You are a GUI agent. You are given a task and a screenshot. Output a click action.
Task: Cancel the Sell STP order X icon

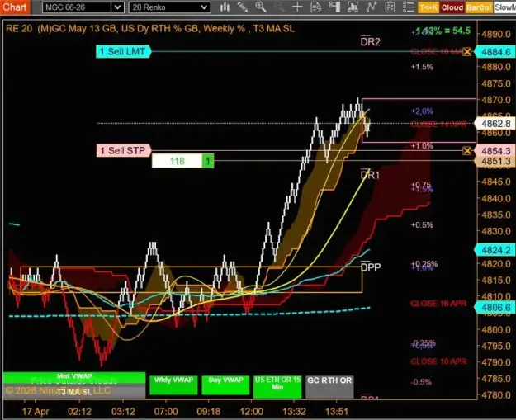click(466, 151)
